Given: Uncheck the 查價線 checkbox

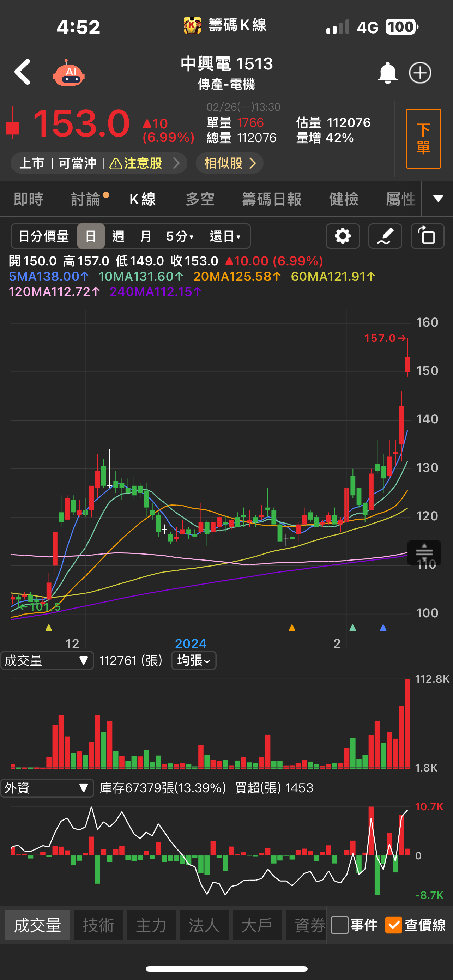Looking at the screenshot, I should pos(394,925).
